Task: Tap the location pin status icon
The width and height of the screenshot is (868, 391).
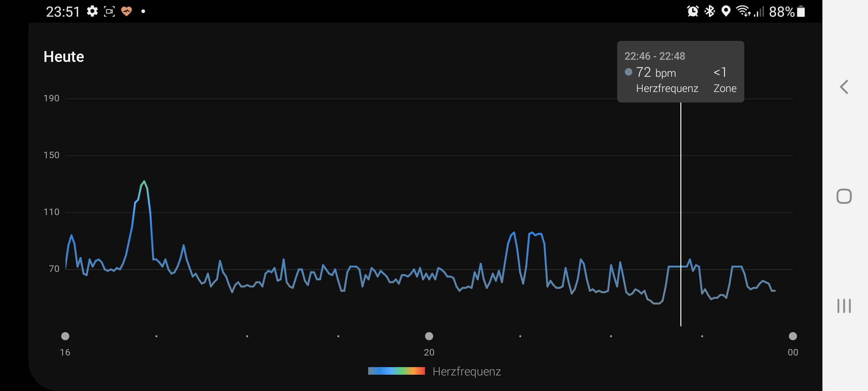Action: pos(726,12)
